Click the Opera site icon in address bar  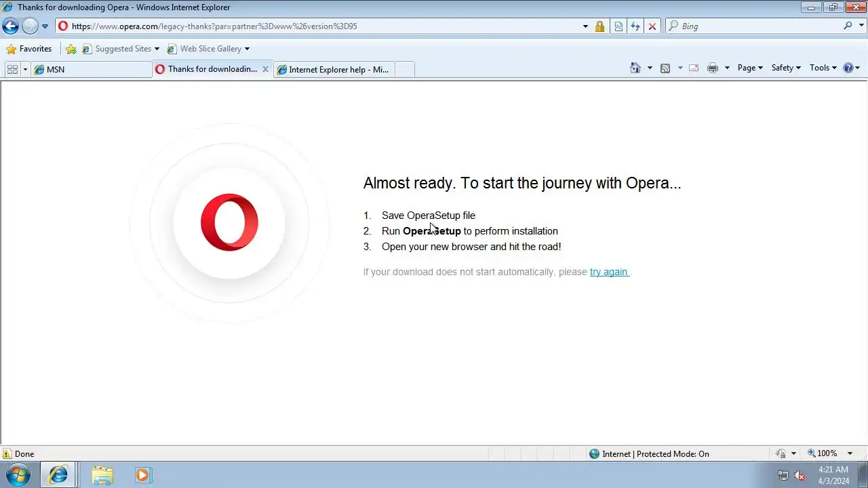click(63, 26)
